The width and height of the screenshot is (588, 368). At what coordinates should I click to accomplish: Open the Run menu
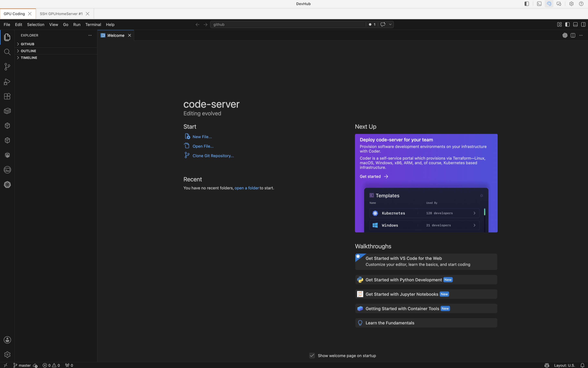tap(77, 25)
